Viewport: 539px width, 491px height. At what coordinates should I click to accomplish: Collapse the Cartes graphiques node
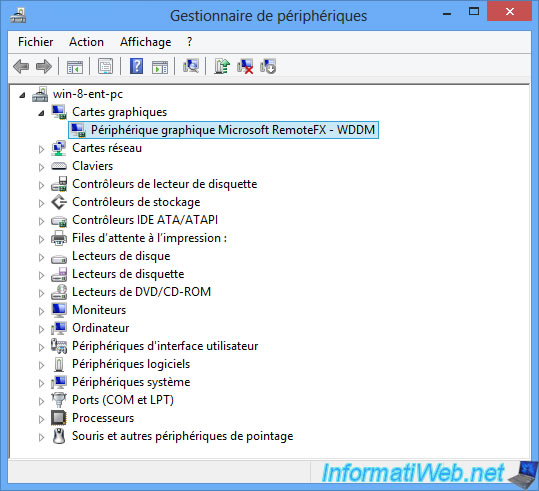point(41,113)
